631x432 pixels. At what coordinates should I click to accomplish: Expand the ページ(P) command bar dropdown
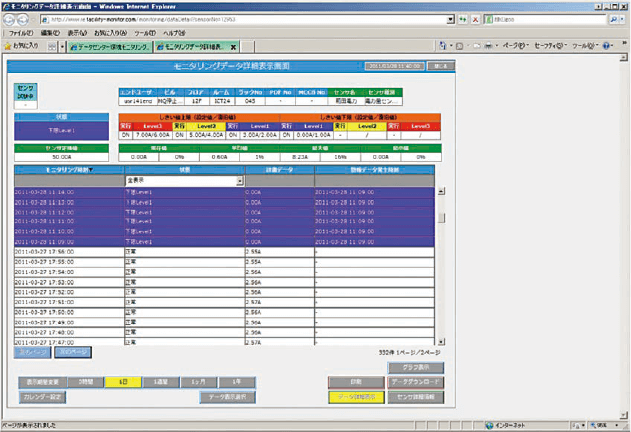pyautogui.click(x=514, y=46)
